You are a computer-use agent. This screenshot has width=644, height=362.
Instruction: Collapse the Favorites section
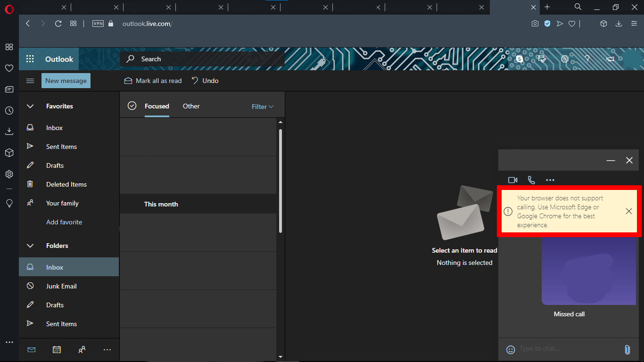(x=30, y=106)
